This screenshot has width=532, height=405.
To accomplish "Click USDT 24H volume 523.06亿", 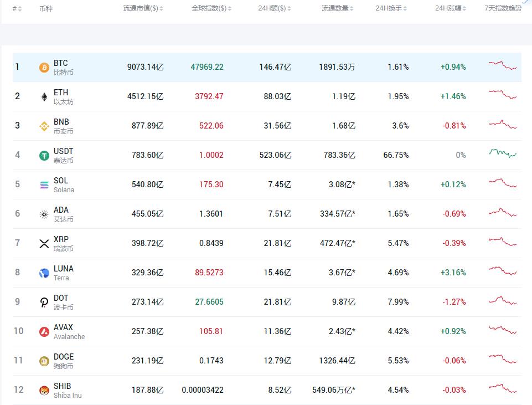I will (x=275, y=155).
